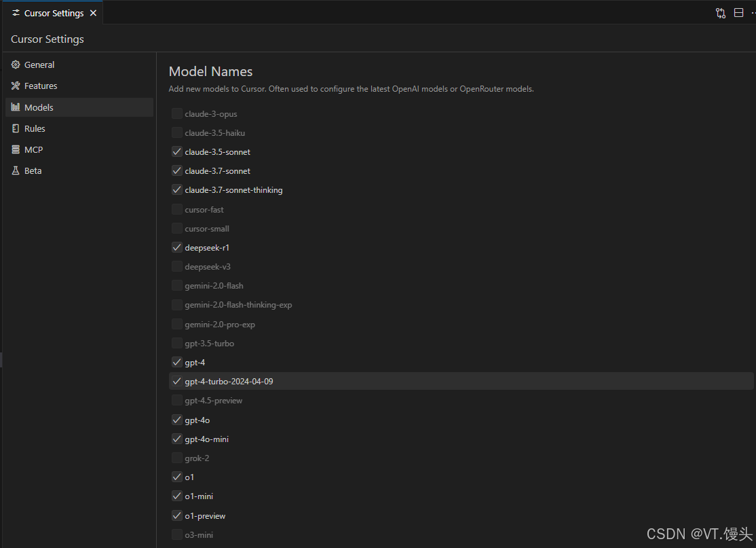The width and height of the screenshot is (756, 548).
Task: Click the description mentioning OpenRouter models
Action: point(351,89)
